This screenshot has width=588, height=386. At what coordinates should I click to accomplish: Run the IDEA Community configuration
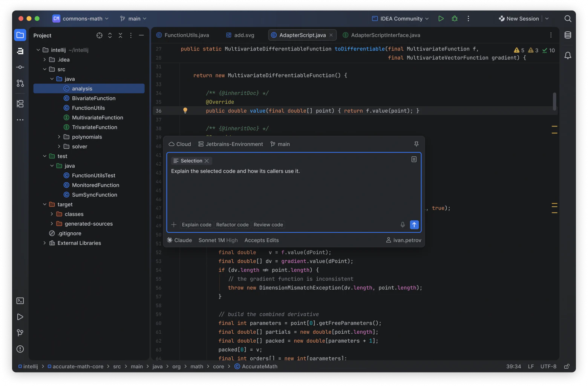441,18
